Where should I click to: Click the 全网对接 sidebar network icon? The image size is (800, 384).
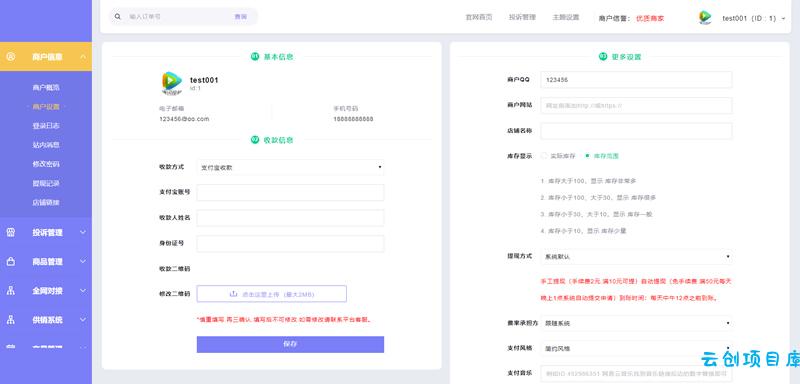11,291
